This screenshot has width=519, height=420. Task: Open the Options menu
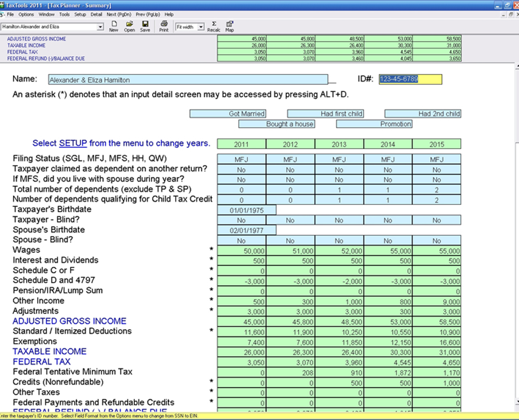coord(26,14)
